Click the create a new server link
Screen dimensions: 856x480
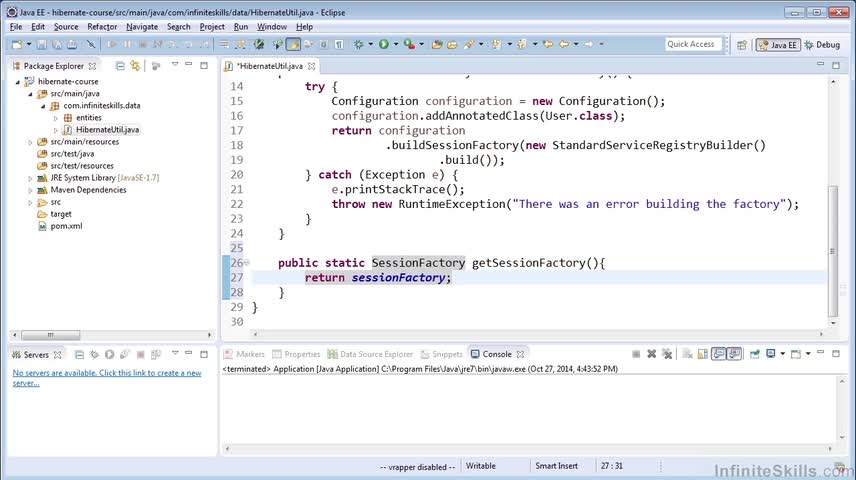pyautogui.click(x=107, y=378)
